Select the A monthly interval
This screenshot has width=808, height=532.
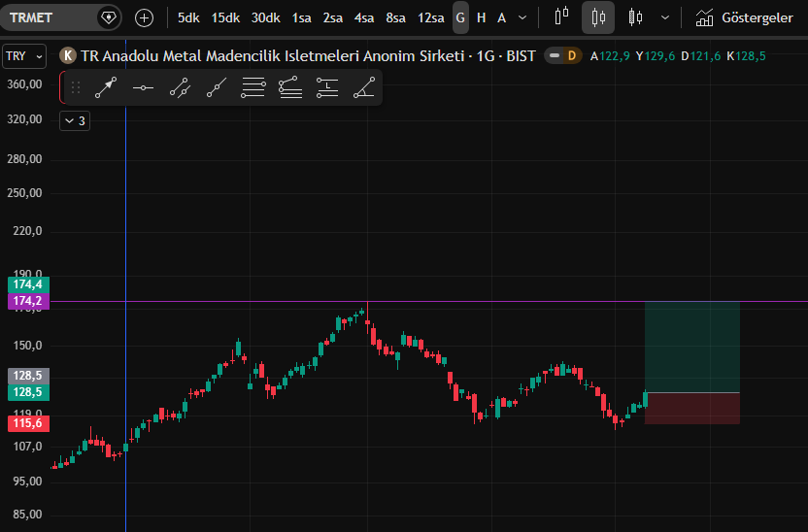click(501, 18)
